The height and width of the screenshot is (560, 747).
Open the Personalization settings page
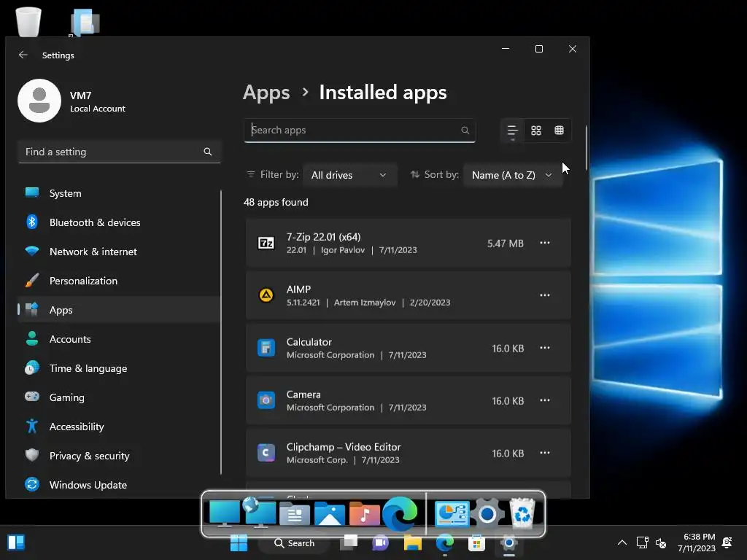pos(119,281)
